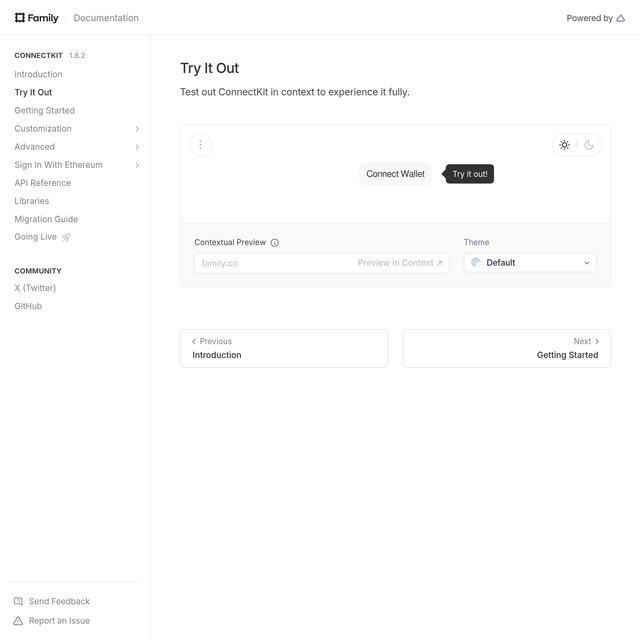Image resolution: width=640 pixels, height=640 pixels.
Task: Click the Connect Wallet button
Action: [395, 174]
